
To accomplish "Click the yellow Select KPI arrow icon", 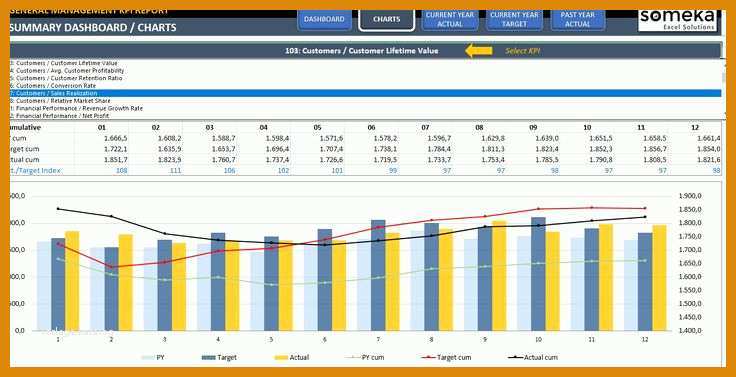I will point(478,51).
